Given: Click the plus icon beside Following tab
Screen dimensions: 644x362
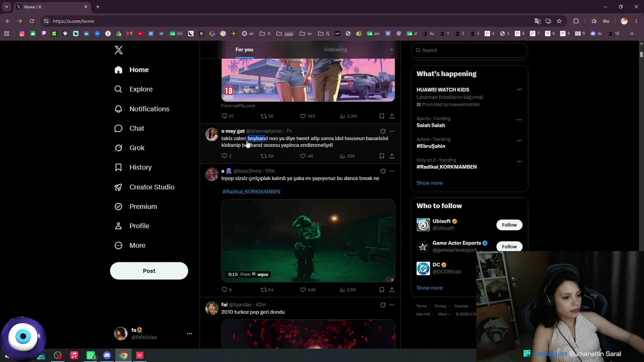Looking at the screenshot, I should pos(391,49).
